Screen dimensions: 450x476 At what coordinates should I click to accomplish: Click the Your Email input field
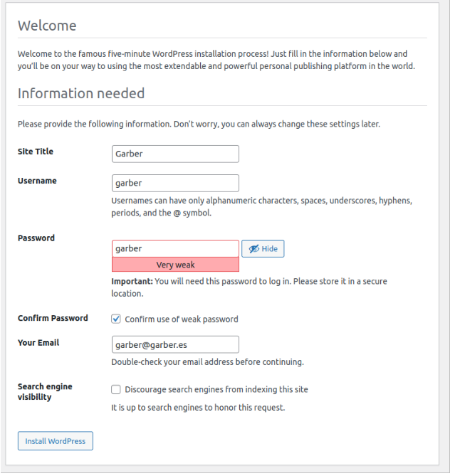pos(175,344)
